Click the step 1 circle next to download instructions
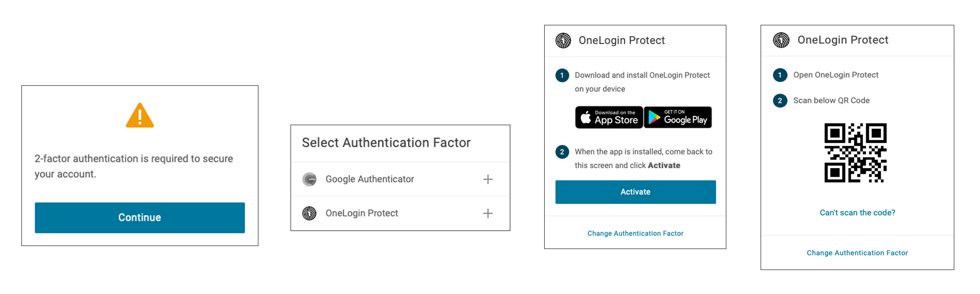 [562, 75]
